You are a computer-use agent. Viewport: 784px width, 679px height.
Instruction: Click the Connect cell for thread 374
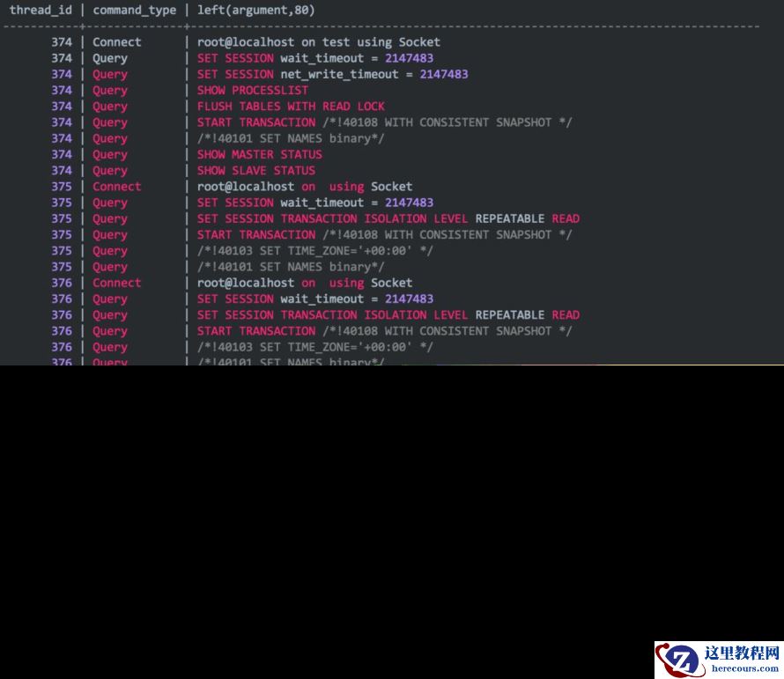(x=116, y=42)
